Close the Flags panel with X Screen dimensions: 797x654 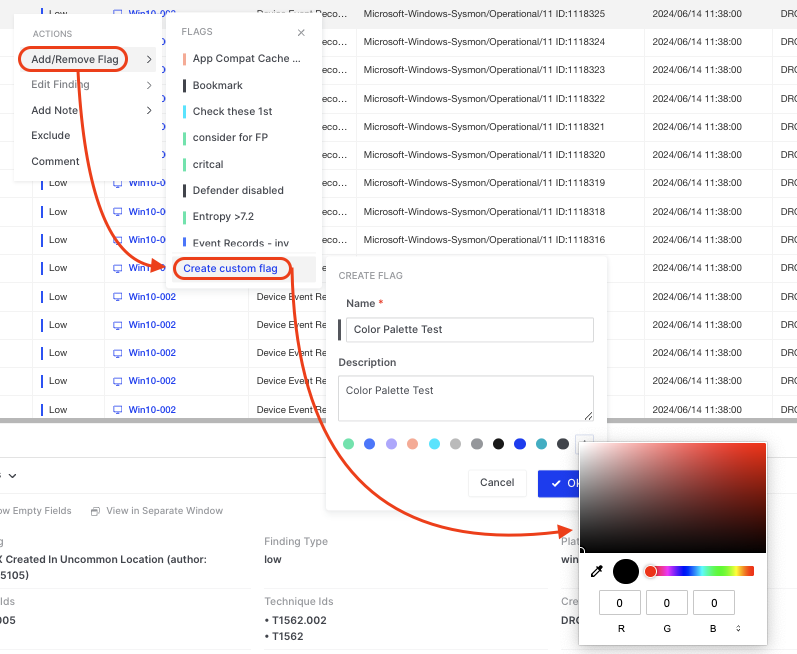click(301, 33)
